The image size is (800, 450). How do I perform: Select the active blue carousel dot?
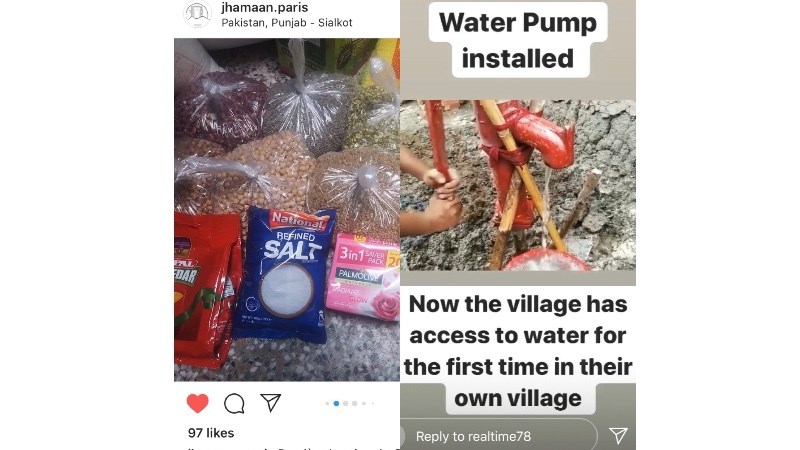[x=336, y=403]
